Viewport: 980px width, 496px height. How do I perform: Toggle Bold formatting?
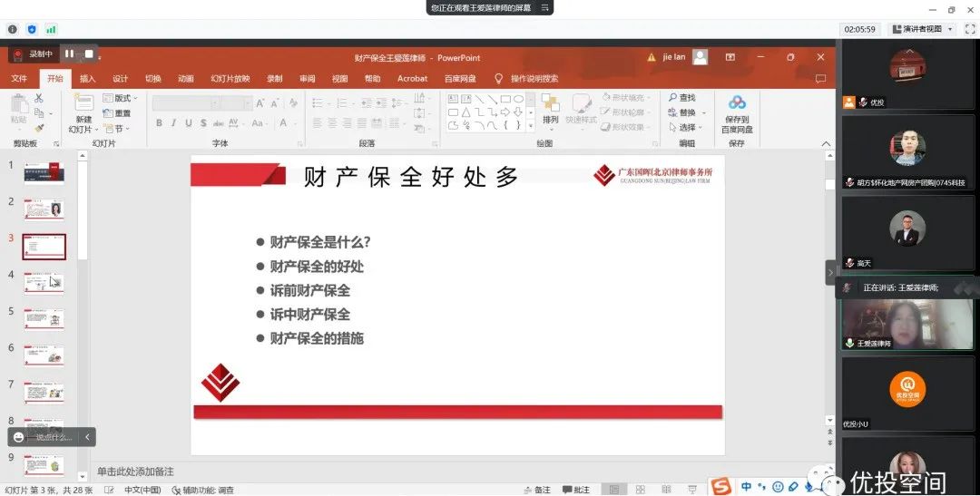[159, 123]
